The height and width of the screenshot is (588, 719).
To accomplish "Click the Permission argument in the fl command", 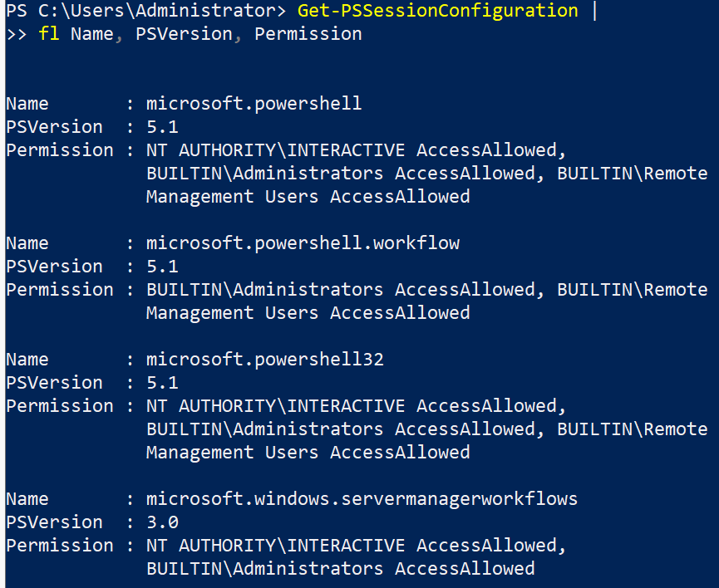I will click(308, 34).
